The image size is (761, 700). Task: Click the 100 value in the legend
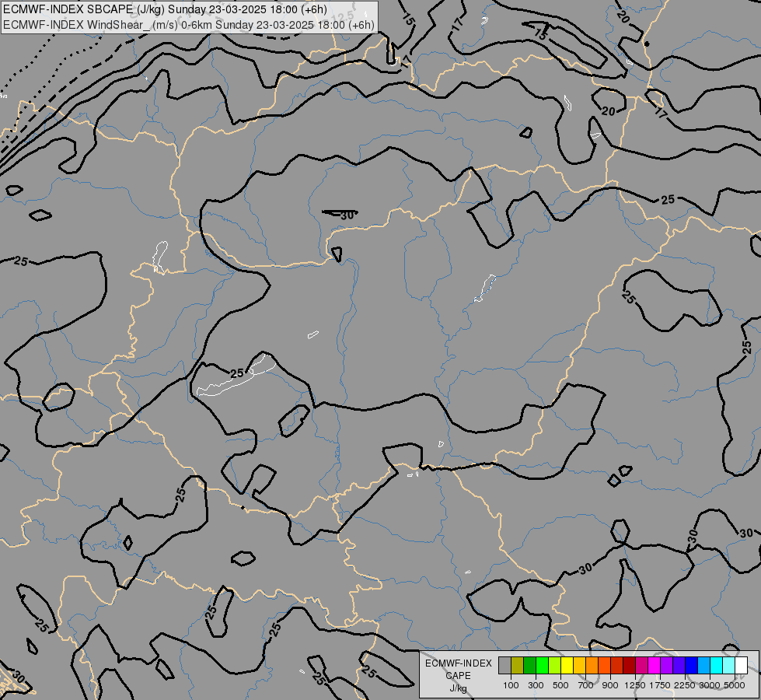coord(511,685)
